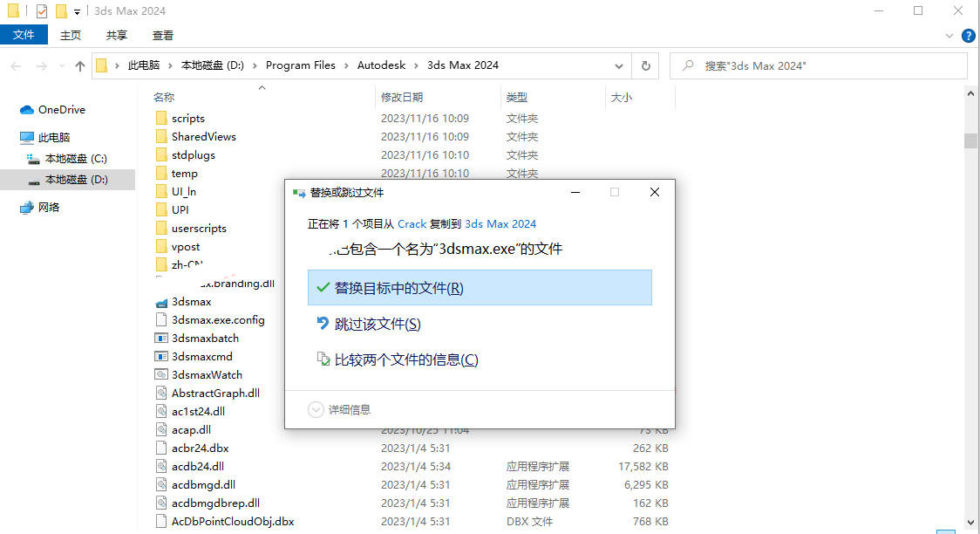Open the Help question mark icon
The image size is (980, 534).
[968, 36]
